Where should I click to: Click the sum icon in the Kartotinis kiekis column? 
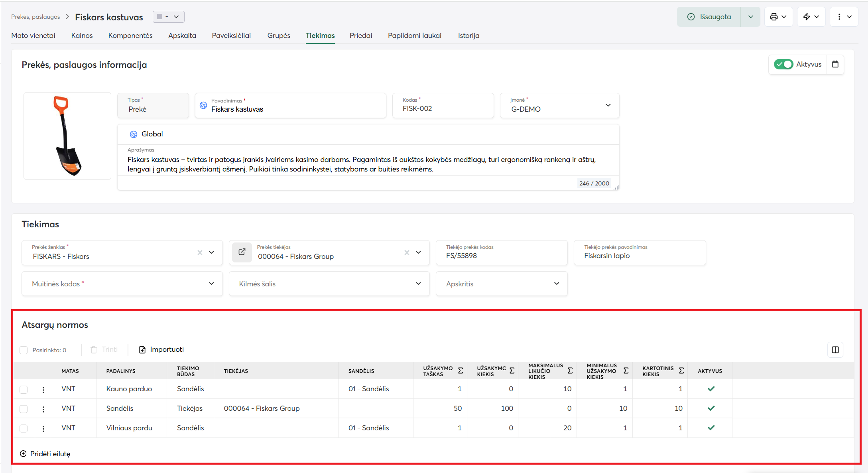click(681, 371)
